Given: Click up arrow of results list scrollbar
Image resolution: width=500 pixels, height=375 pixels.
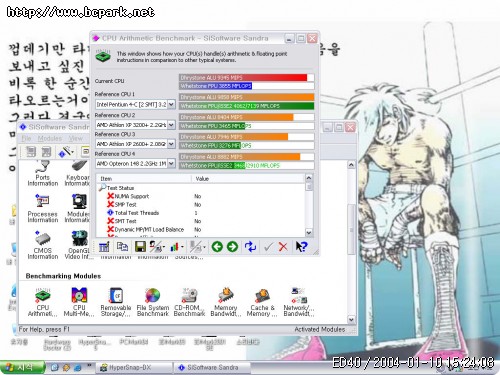Looking at the screenshot, I should [309, 178].
